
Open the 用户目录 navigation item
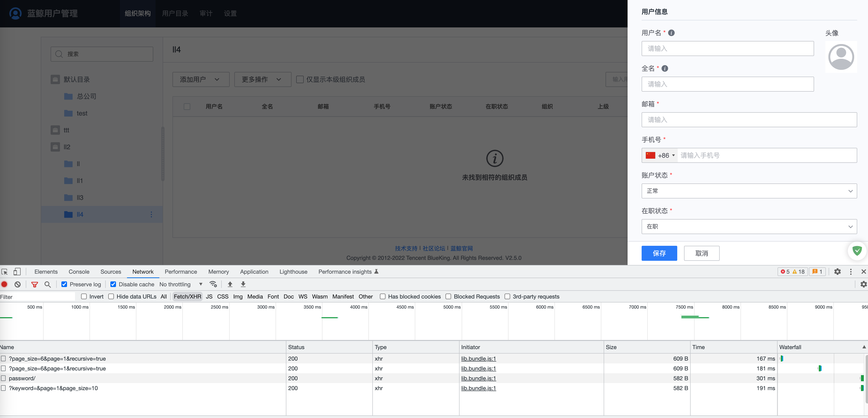(x=175, y=14)
